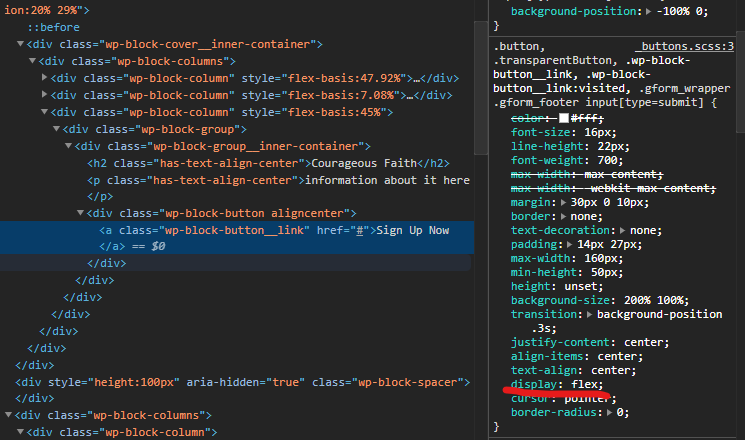Viewport: 745px width, 440px height.
Task: Collapse the wp-block-button aligncenter div
Action: tap(81, 214)
